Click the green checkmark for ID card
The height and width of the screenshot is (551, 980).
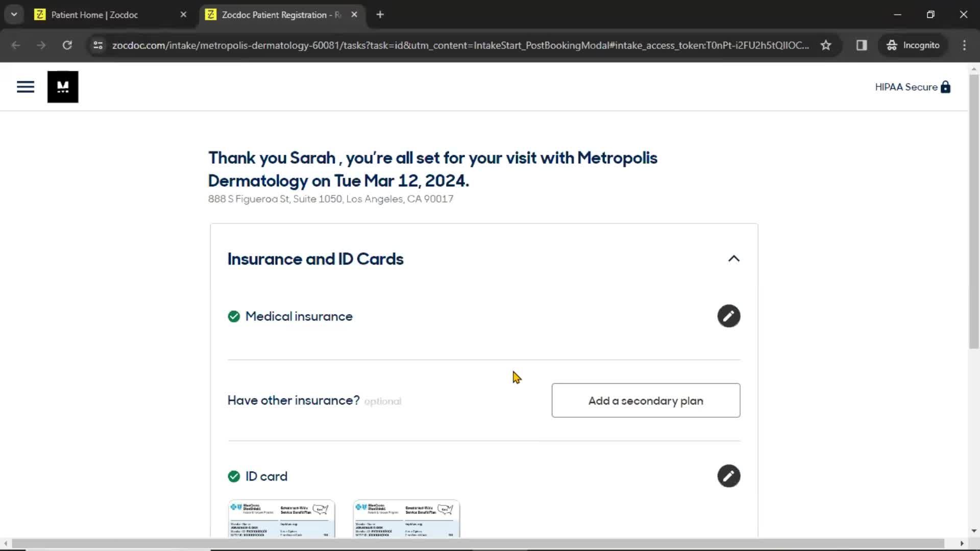tap(234, 477)
